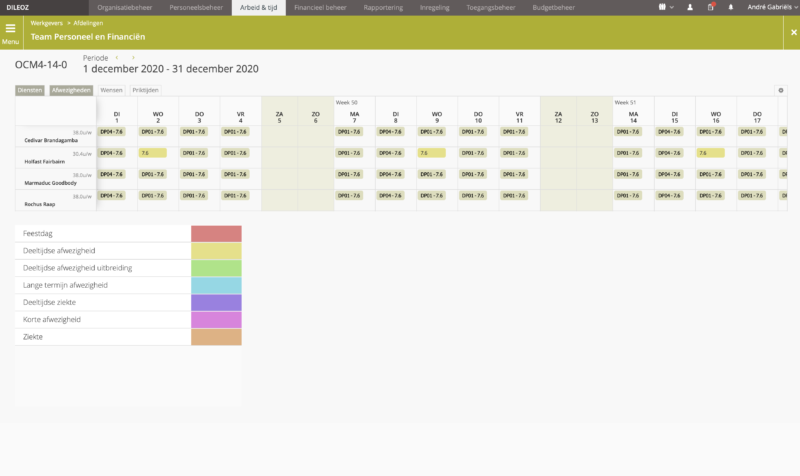Go to previous period with left arrow
800x476 pixels.
[x=119, y=59]
